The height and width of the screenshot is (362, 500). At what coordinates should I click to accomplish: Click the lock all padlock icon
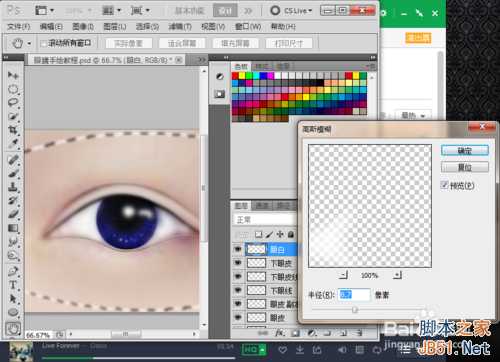(291, 235)
